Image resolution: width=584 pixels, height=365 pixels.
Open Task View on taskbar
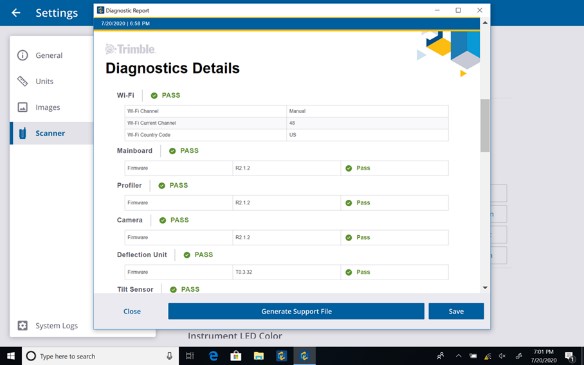pos(190,356)
